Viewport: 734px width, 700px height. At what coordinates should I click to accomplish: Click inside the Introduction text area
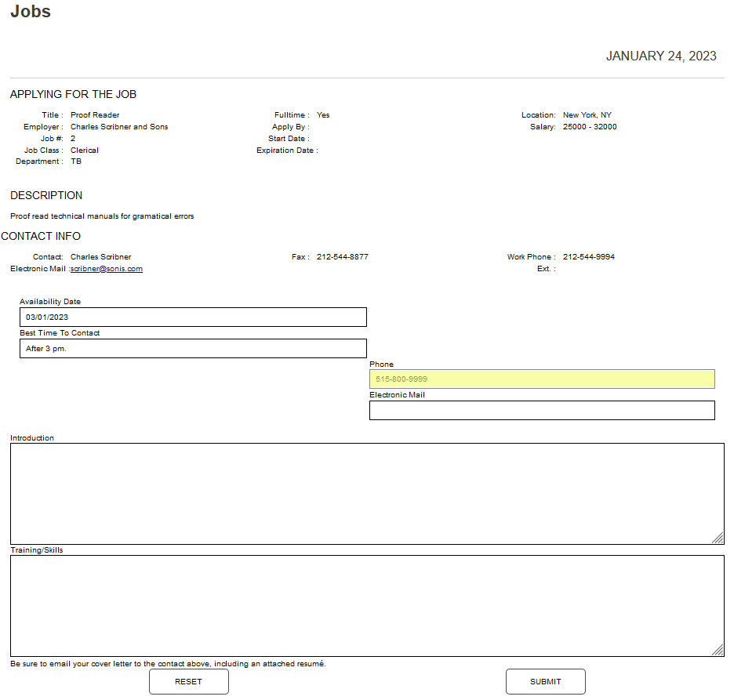click(x=365, y=492)
